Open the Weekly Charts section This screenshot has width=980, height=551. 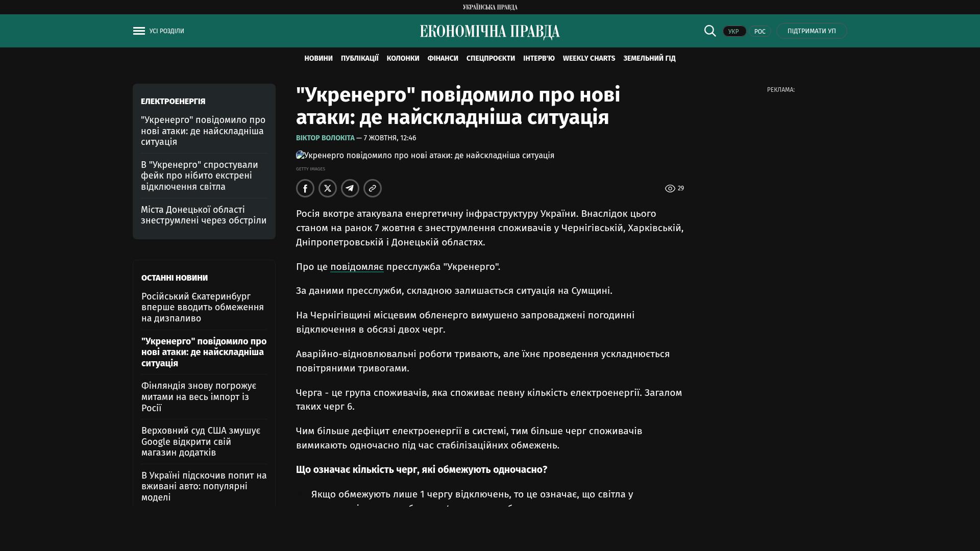589,59
